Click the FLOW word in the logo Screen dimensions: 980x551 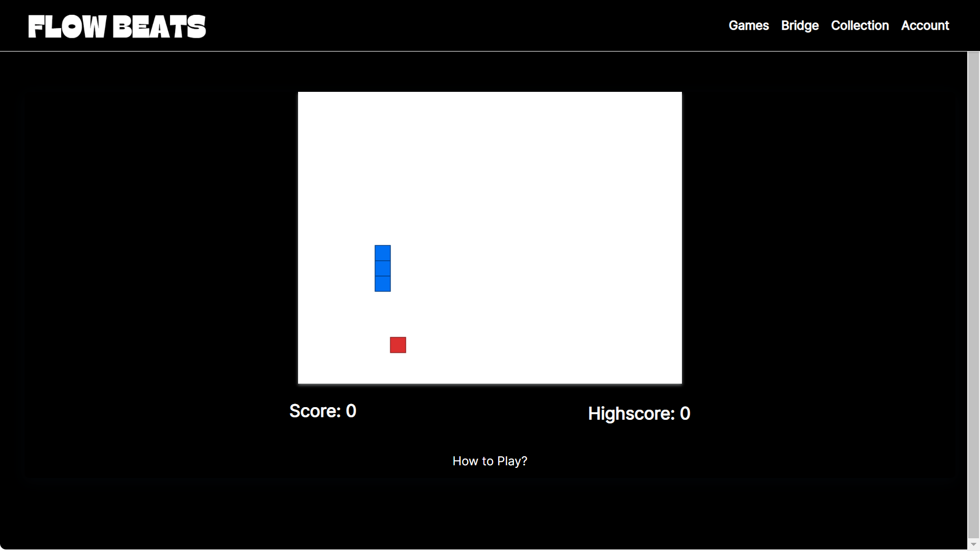(x=67, y=27)
